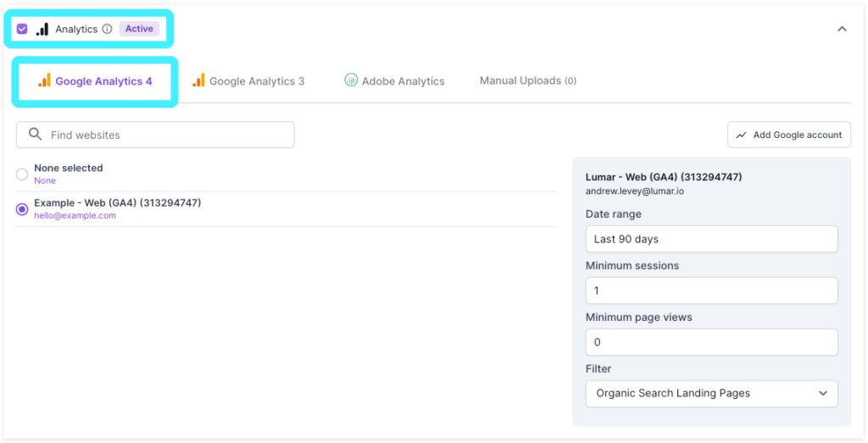868x443 pixels.
Task: Open the Date range field
Action: click(711, 239)
